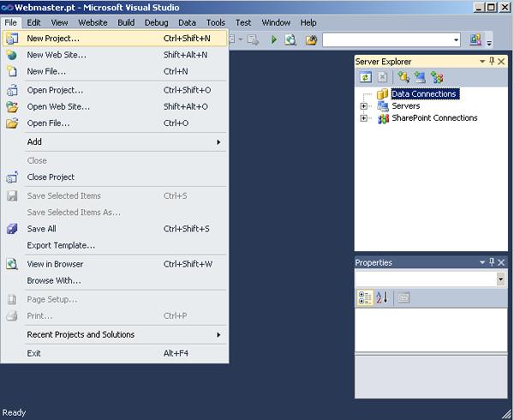The width and height of the screenshot is (514, 420).
Task: Click the Open Web Site folder icon
Action: [12, 106]
